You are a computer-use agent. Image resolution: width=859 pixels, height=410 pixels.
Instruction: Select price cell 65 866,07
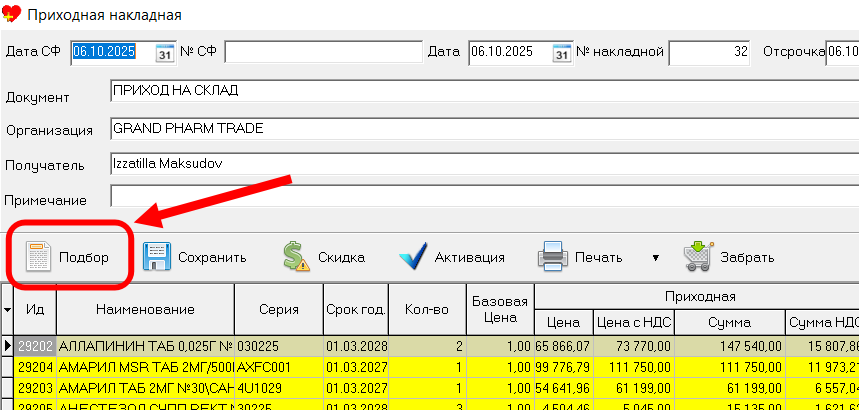564,346
